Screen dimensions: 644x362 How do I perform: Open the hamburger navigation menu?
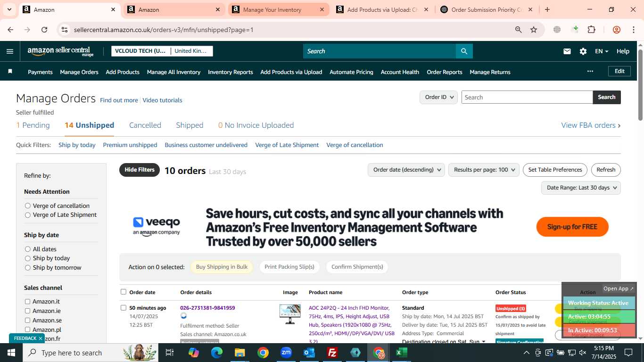(10, 51)
